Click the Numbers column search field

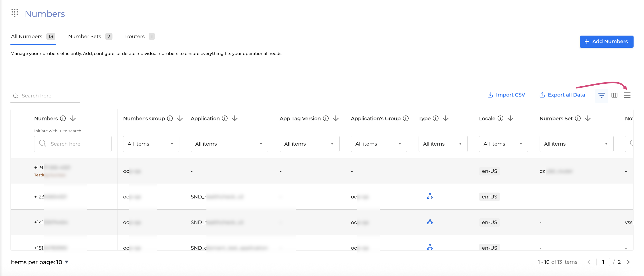pos(73,144)
